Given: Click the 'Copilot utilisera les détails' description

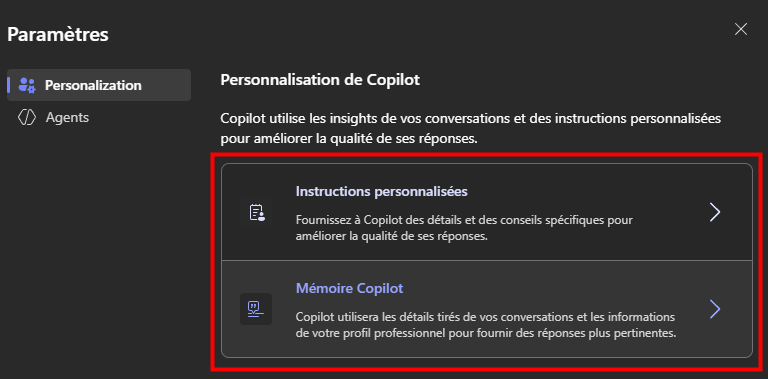Looking at the screenshot, I should 486,326.
